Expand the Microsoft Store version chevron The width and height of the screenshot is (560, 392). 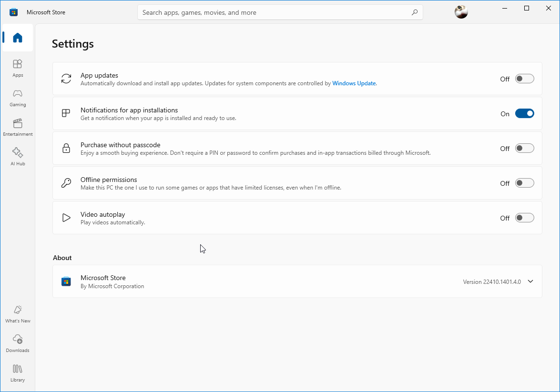click(530, 281)
